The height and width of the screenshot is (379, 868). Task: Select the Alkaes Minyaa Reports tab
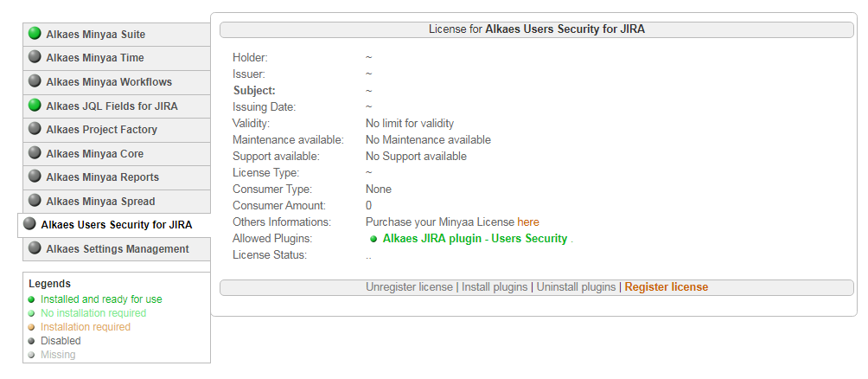tap(102, 177)
